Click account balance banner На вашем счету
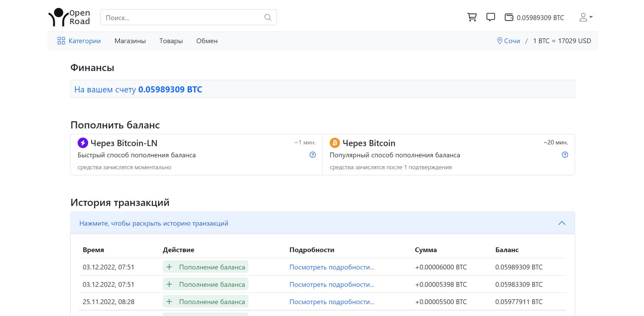Screen dimensions: 644x316 [x=323, y=89]
